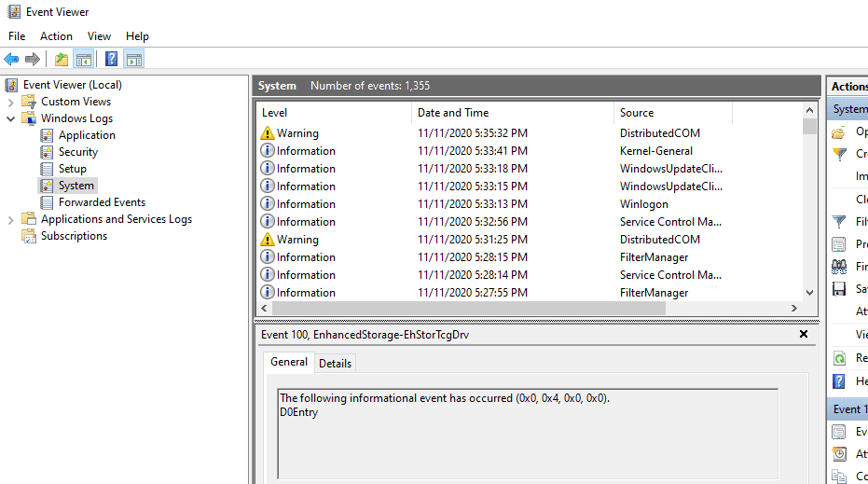Click the Forwarded Events log icon

pos(47,202)
